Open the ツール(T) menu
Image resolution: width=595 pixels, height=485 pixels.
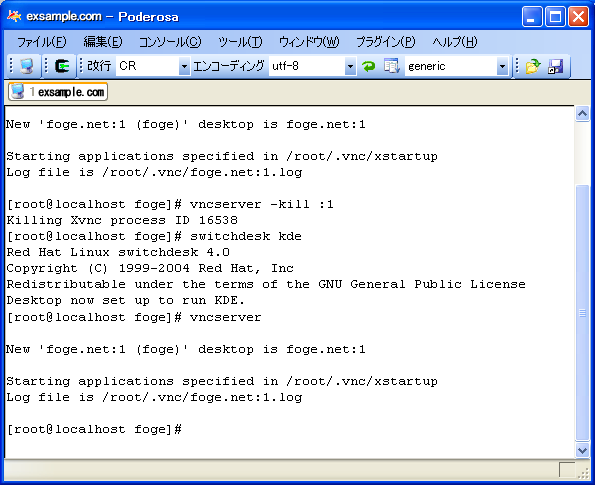pyautogui.click(x=240, y=42)
